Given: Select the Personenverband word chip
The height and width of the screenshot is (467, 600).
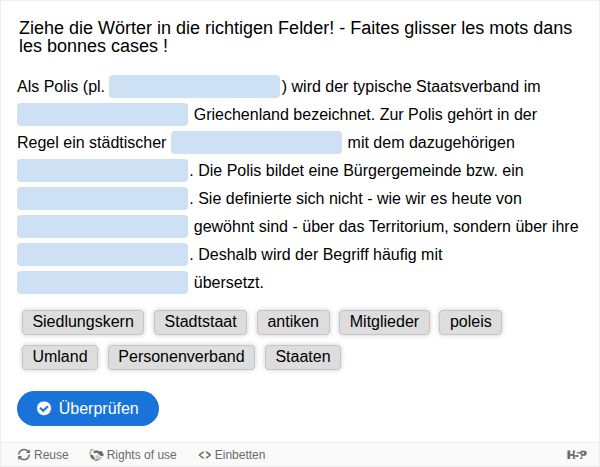Looking at the screenshot, I should (x=181, y=357).
